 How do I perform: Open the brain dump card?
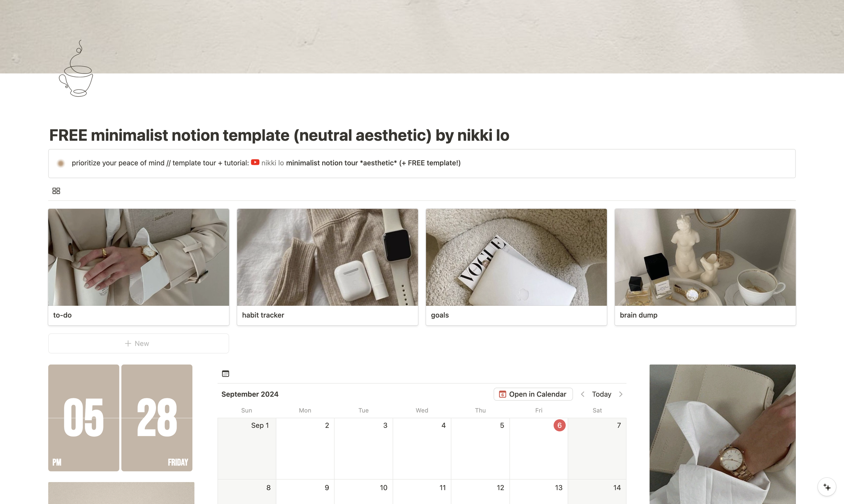point(705,267)
